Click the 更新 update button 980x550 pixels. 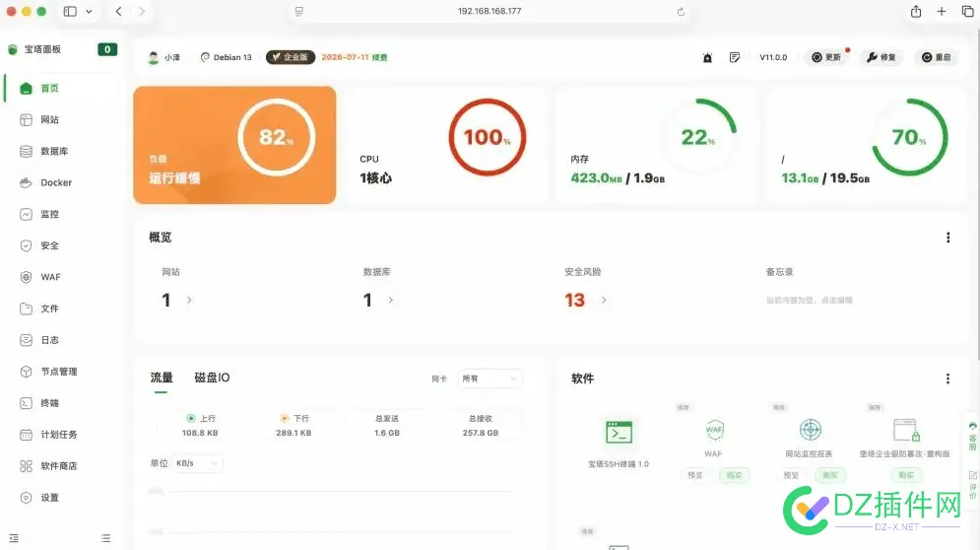tap(826, 57)
